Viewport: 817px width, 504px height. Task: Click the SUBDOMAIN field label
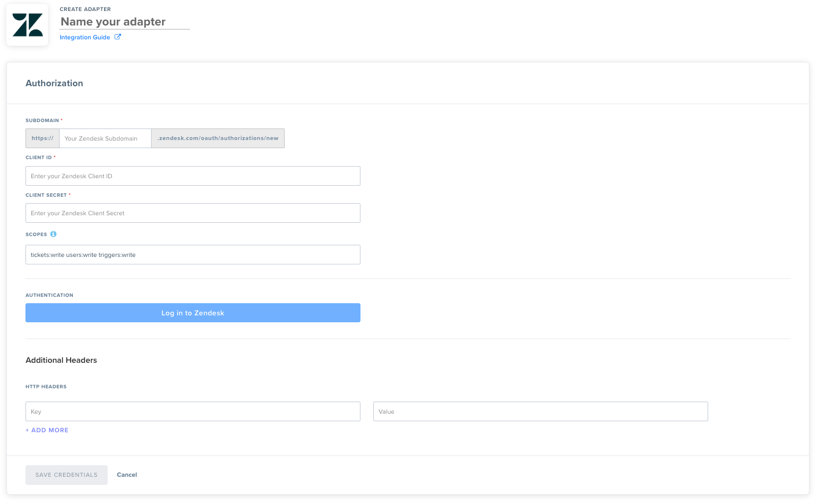[x=42, y=120]
